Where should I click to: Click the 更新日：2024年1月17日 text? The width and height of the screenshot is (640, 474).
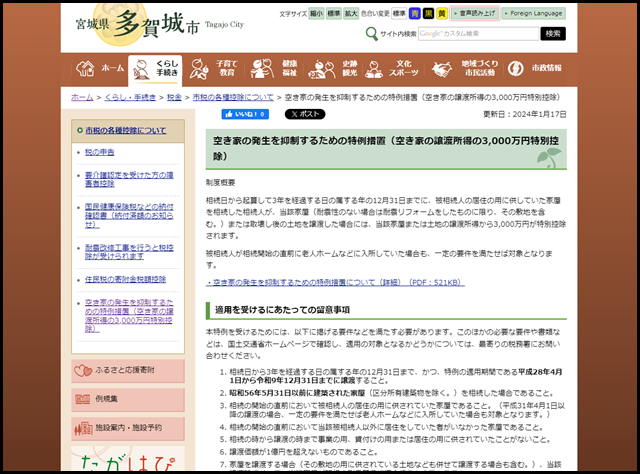(x=524, y=114)
